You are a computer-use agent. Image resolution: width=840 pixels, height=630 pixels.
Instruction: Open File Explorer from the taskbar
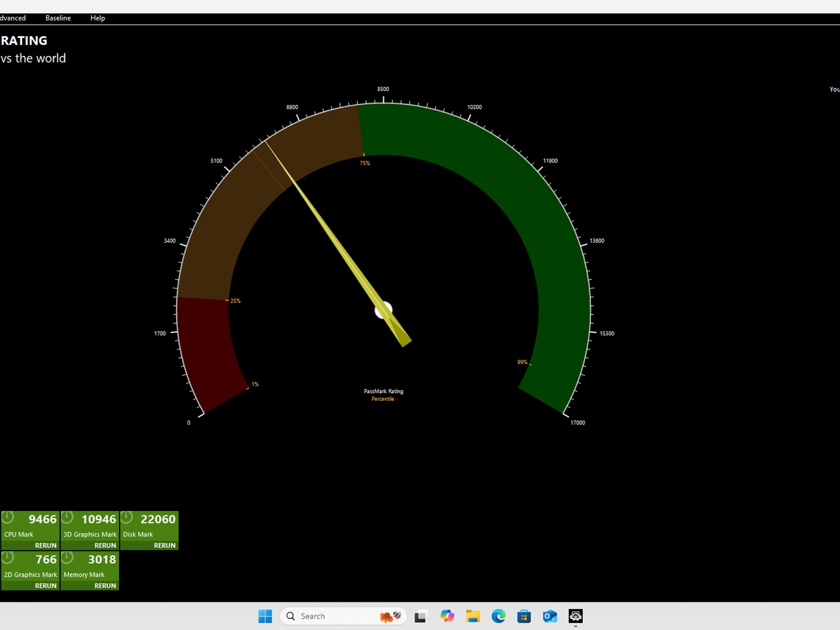[473, 616]
